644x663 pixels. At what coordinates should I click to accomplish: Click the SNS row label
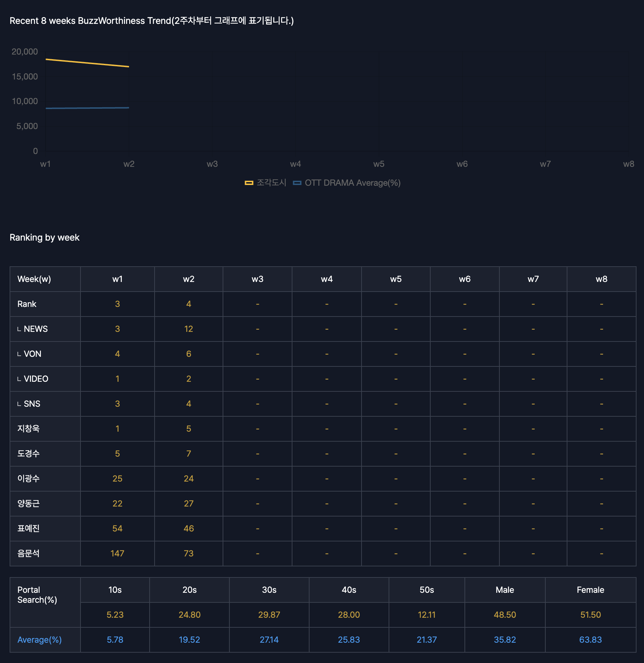(x=32, y=404)
